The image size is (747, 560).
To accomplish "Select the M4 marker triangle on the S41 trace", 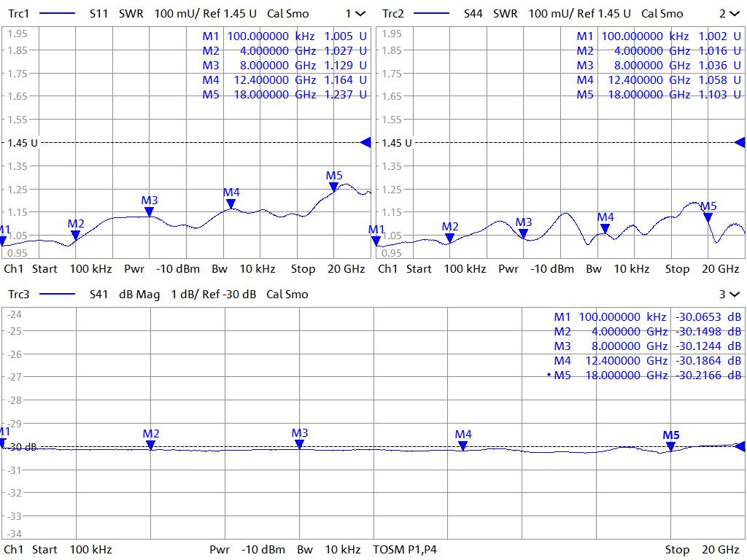I will tap(462, 446).
